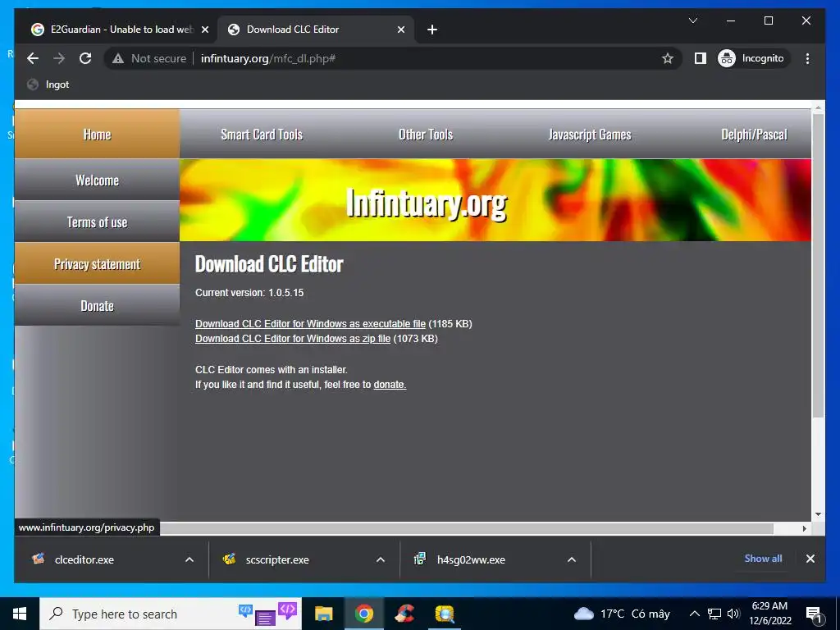Click the scroll down arrow

click(x=818, y=514)
